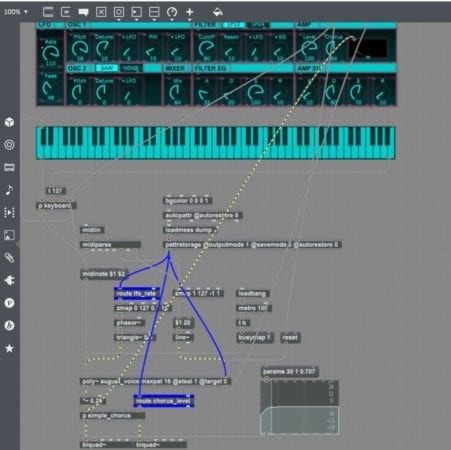Add a toggle object from toolbar
Viewport: 451px width, 450px height.
[101, 12]
